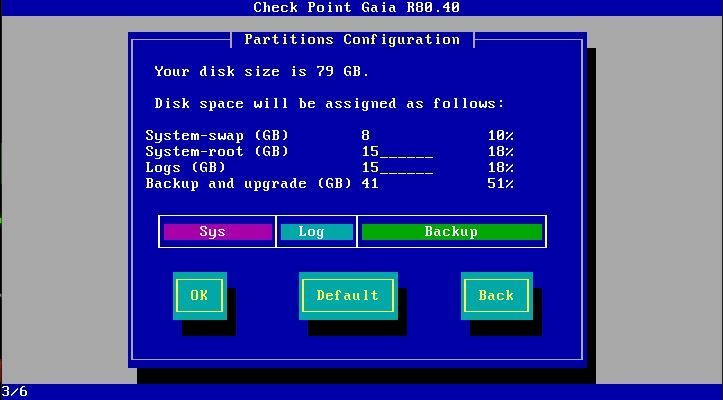Viewport: 723px width, 400px height.
Task: Go to previous step with Back
Action: click(495, 295)
